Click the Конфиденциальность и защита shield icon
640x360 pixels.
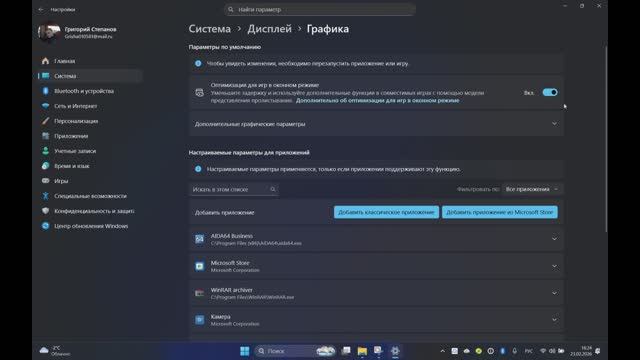(45, 211)
